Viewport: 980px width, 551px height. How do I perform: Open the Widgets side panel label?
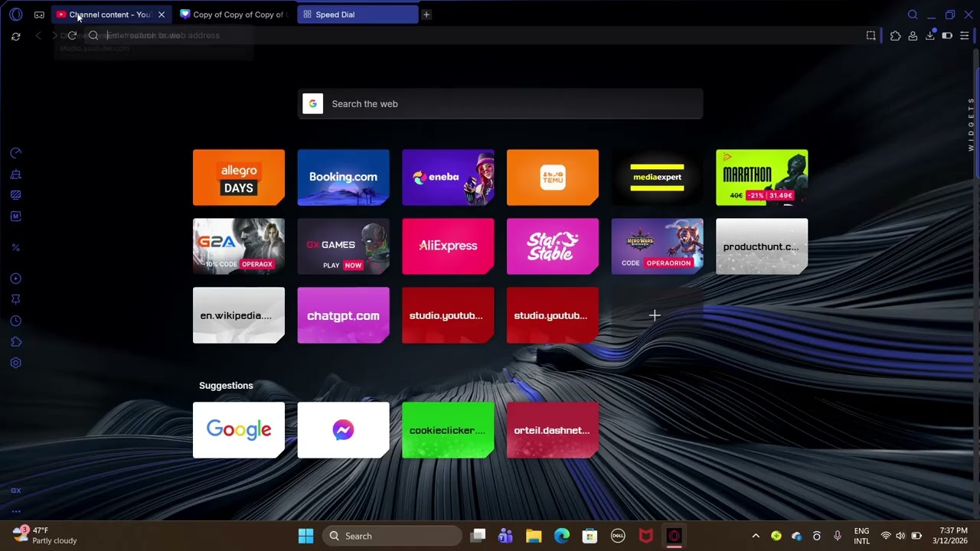pyautogui.click(x=972, y=124)
